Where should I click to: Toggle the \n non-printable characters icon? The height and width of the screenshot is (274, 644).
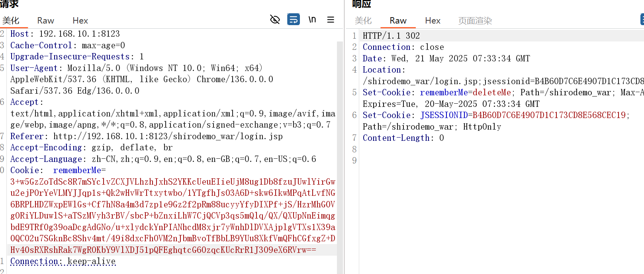pyautogui.click(x=312, y=20)
